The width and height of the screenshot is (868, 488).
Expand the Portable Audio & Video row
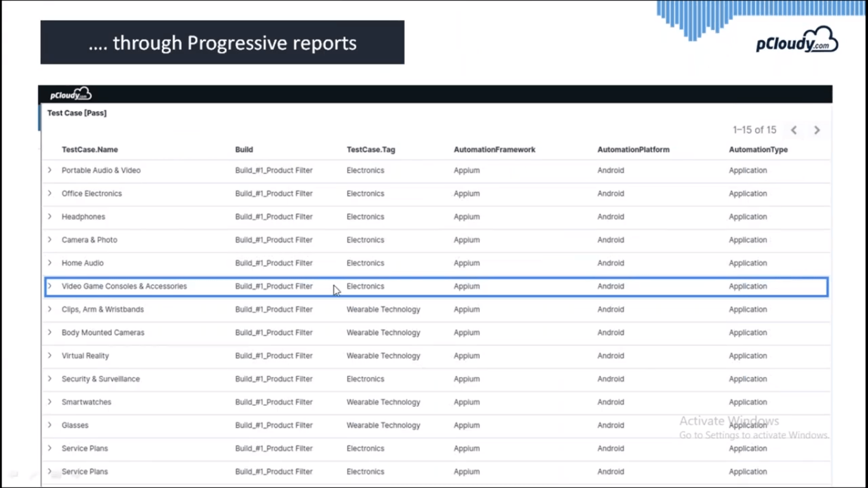coord(50,170)
